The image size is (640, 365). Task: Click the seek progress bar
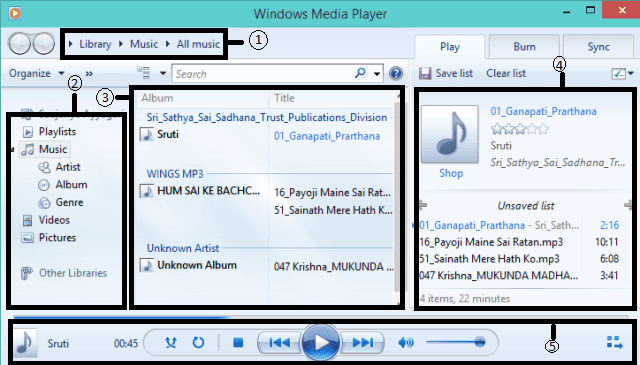320,316
